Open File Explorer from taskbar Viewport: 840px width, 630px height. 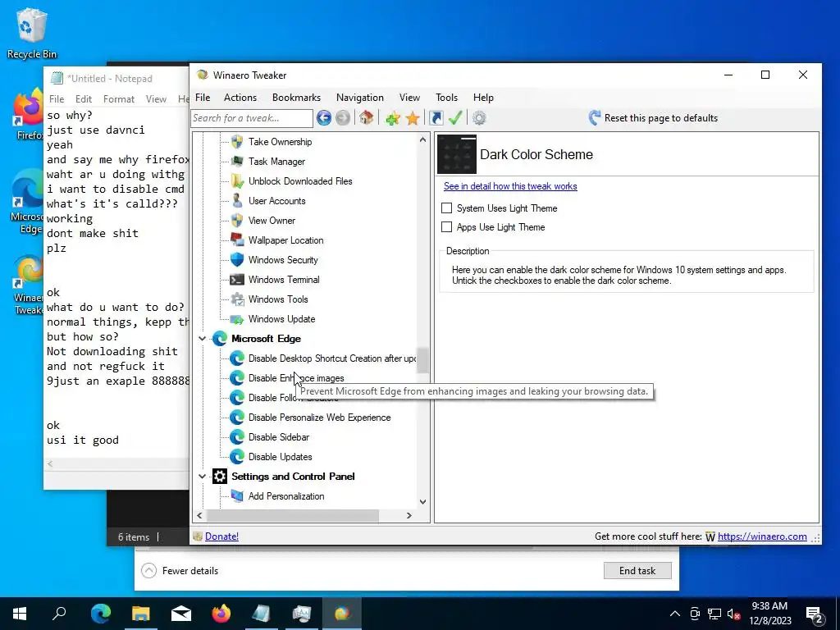coord(141,614)
